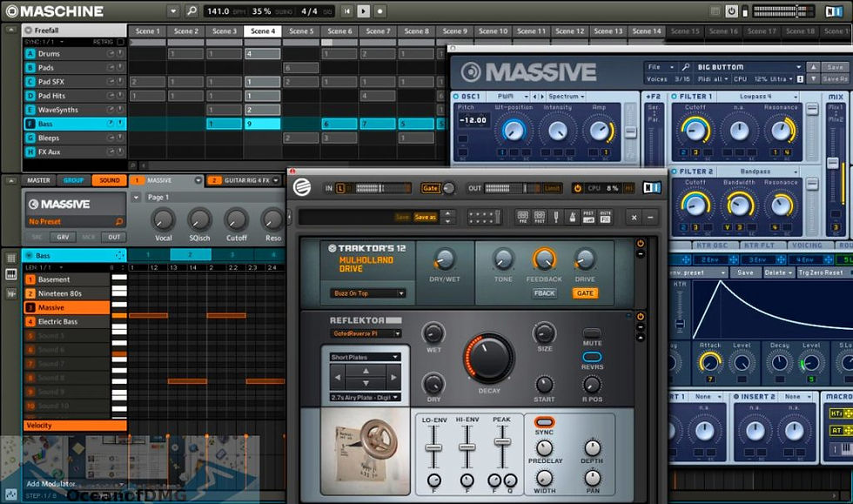Open the Guitar Rig metronome tool
Screen dimensions: 853x504
(x=573, y=217)
